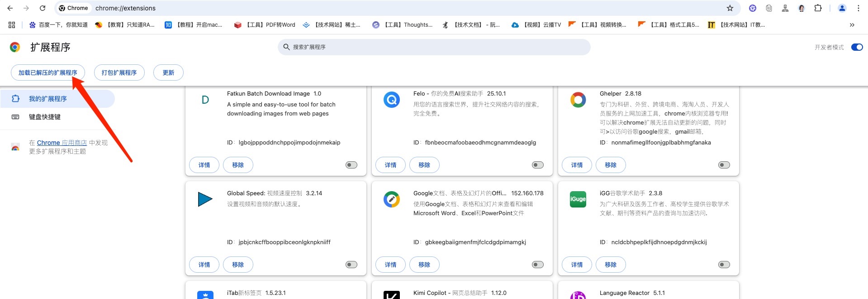Enable the Global Speed toggle
Viewport: 868px width, 299px height.
351,265
